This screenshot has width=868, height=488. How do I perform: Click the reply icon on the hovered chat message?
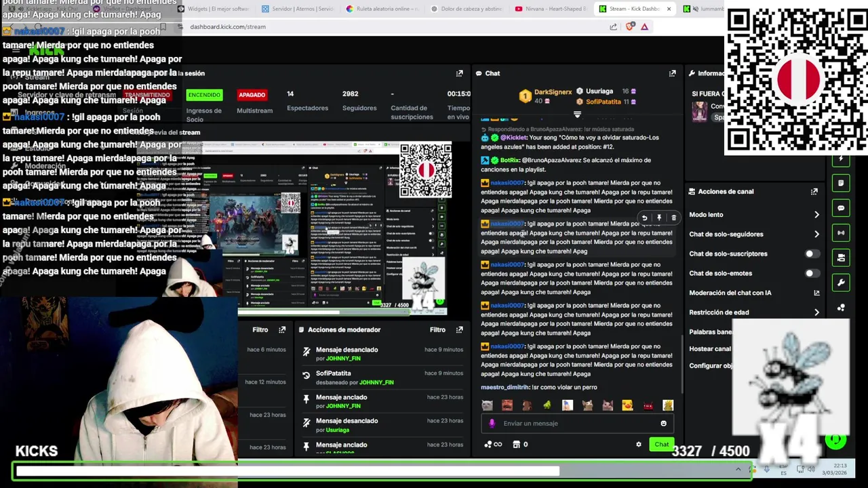pos(644,218)
